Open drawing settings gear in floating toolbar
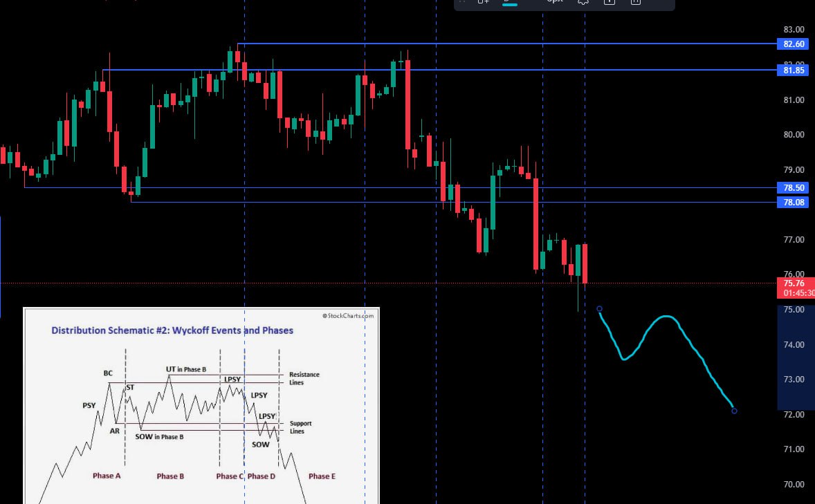Image resolution: width=815 pixels, height=504 pixels. coord(583,2)
